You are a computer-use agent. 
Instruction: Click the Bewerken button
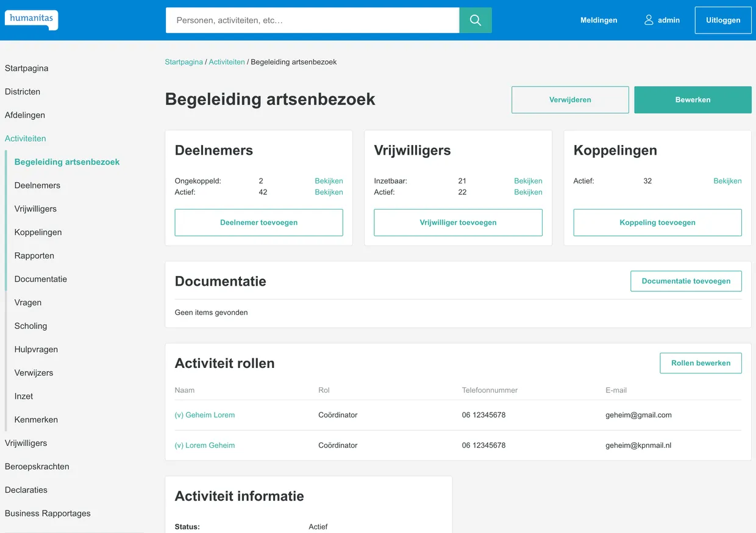point(692,99)
